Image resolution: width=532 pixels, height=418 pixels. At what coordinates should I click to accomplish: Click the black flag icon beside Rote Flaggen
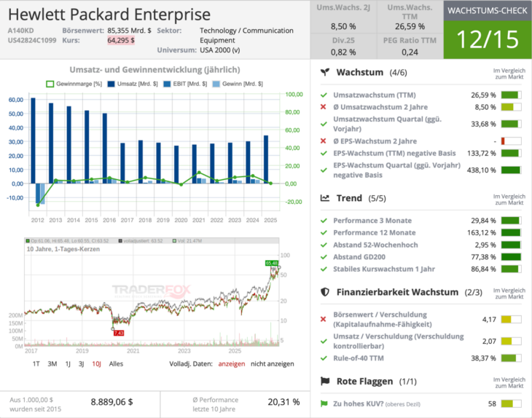coord(325,382)
